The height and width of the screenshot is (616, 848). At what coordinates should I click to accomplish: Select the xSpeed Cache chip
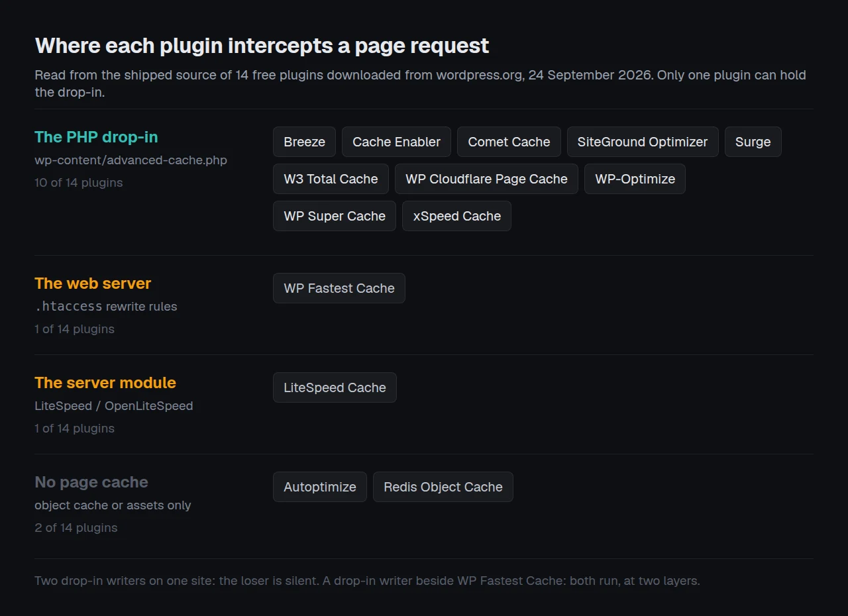pos(456,216)
